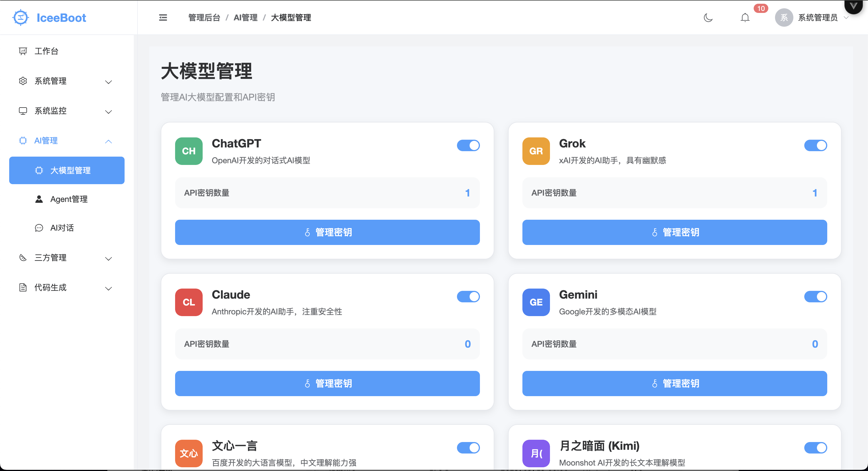868x471 pixels.
Task: Expand the 代码生成 menu chevron
Action: (x=108, y=288)
